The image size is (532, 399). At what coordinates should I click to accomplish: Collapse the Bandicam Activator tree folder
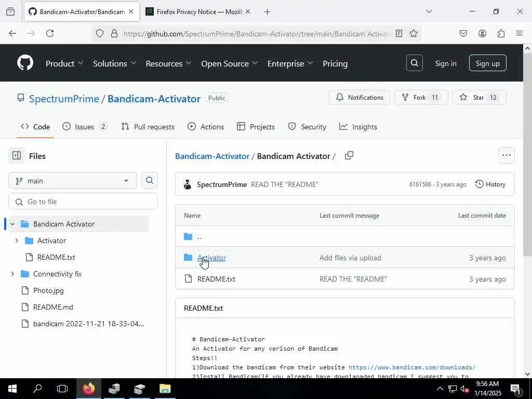12,224
